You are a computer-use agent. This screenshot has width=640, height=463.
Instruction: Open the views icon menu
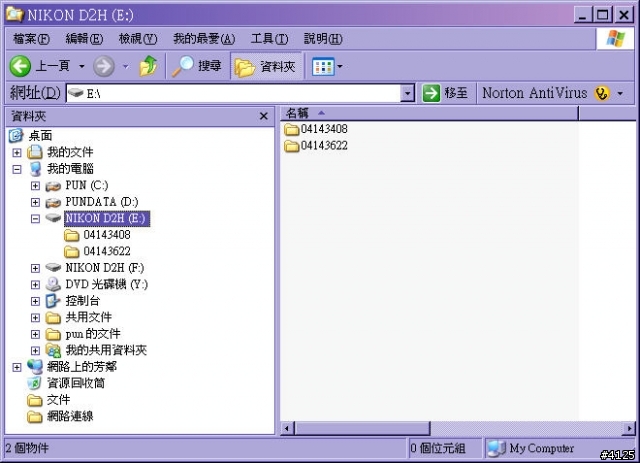323,67
